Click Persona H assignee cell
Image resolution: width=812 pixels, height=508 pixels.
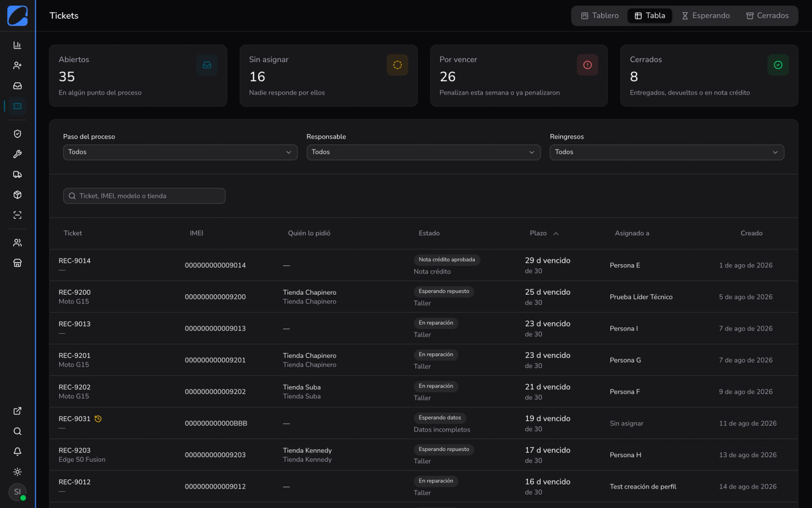[625, 455]
